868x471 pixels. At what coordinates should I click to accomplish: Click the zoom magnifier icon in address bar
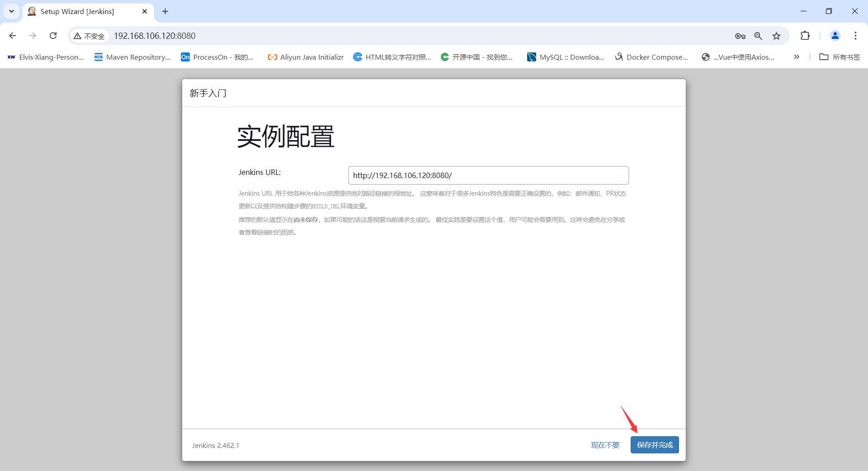[758, 36]
